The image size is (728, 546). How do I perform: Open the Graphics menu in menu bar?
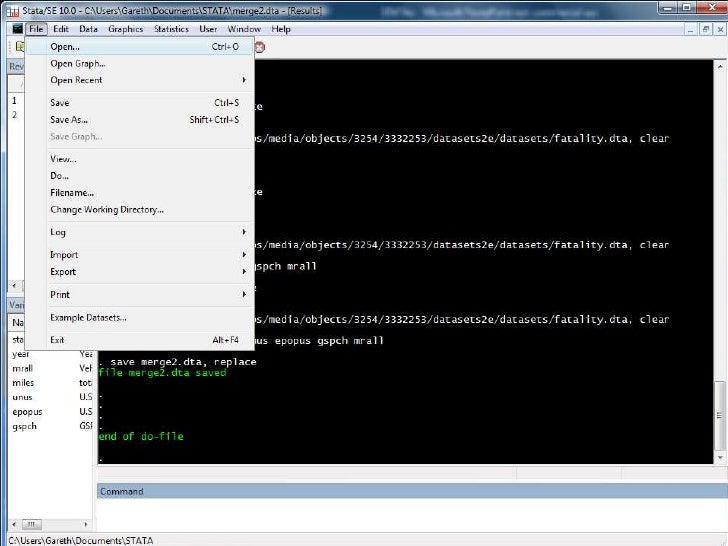point(126,29)
